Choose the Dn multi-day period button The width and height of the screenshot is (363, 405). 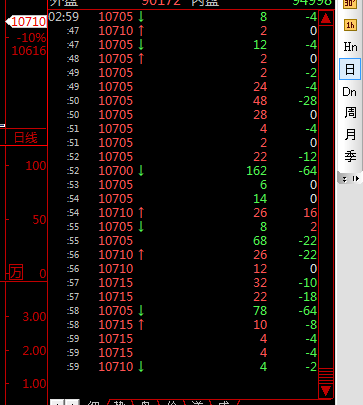pyautogui.click(x=349, y=92)
